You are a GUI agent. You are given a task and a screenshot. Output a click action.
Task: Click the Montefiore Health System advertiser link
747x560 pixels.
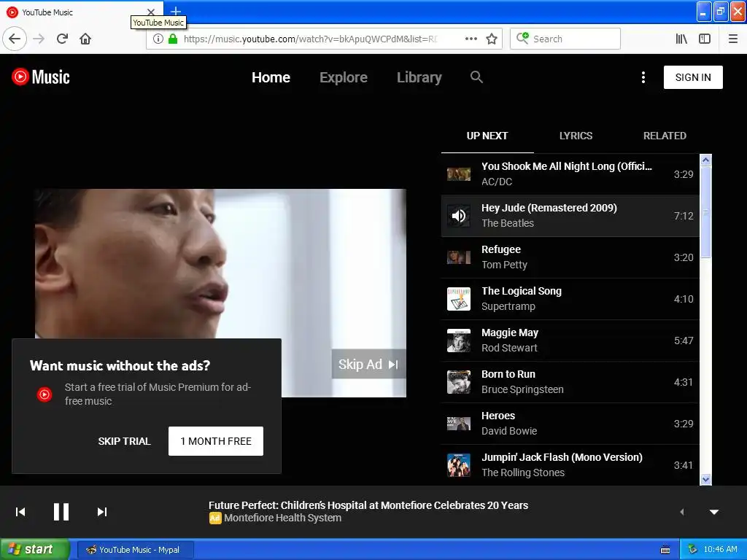click(282, 518)
